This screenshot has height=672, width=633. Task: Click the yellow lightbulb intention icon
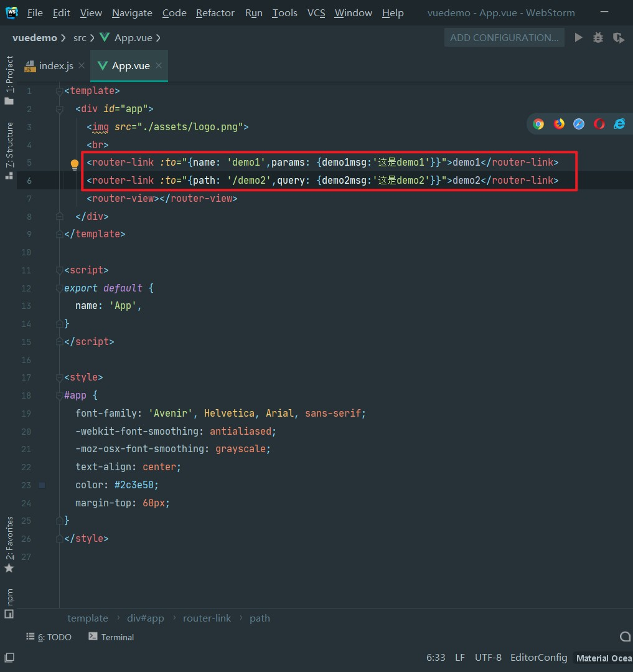tap(75, 164)
